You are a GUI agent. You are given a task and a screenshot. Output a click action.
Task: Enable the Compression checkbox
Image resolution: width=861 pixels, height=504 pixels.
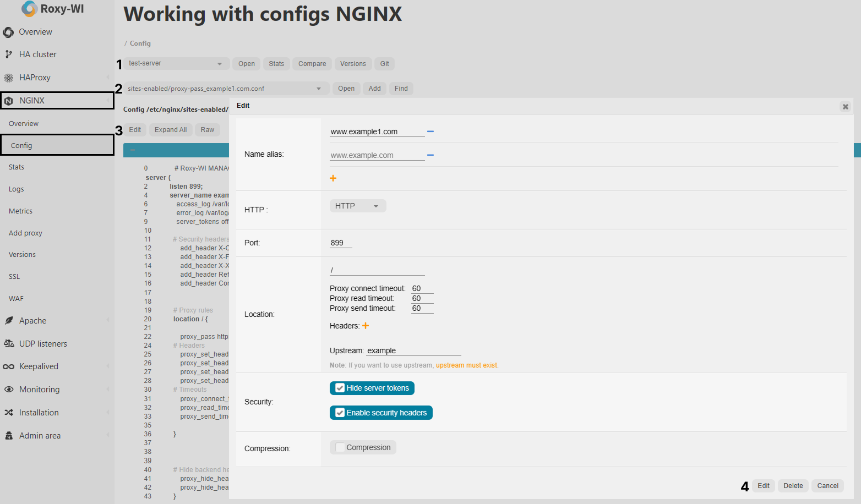(340, 447)
